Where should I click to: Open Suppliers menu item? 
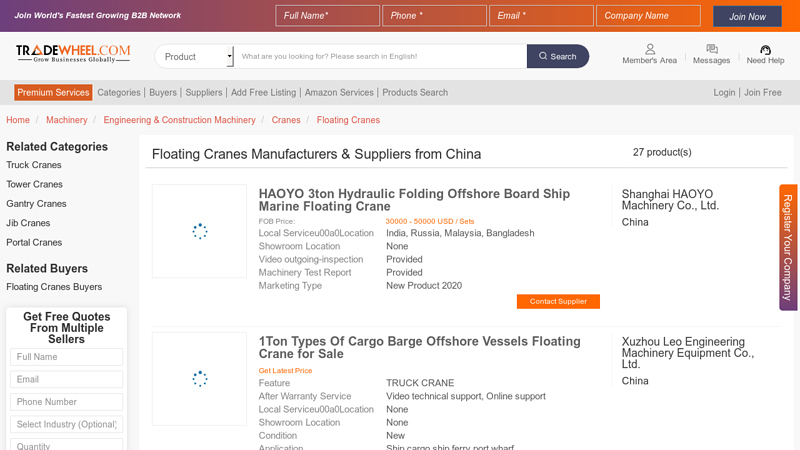[204, 92]
